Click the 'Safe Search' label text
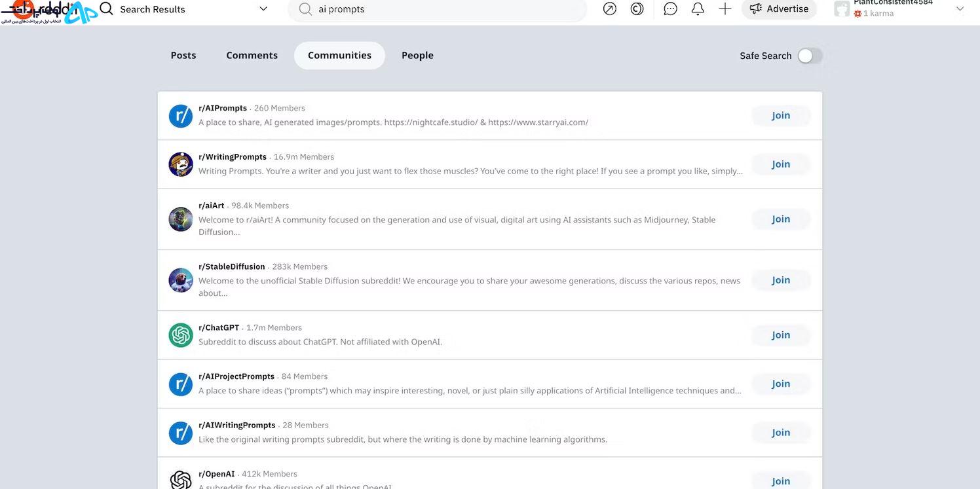Screen dimensions: 980x489 (766, 56)
